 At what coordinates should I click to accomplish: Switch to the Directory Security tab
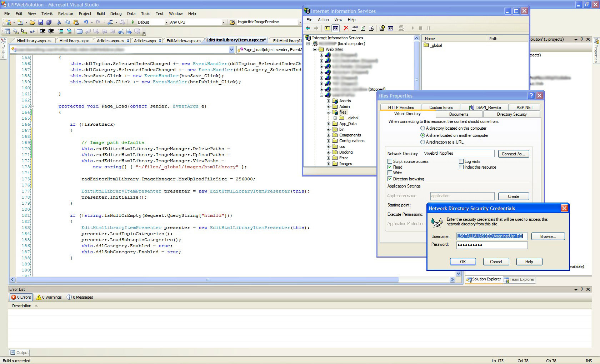click(511, 114)
